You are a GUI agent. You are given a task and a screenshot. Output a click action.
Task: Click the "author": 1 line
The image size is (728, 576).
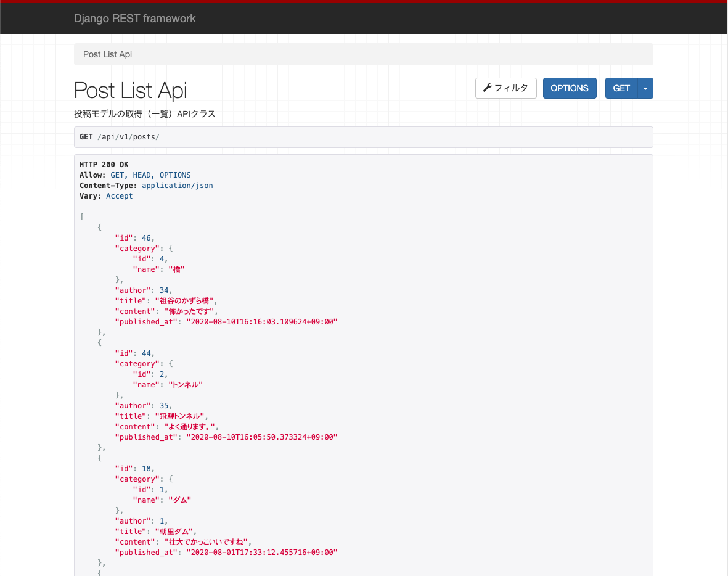[x=142, y=521]
